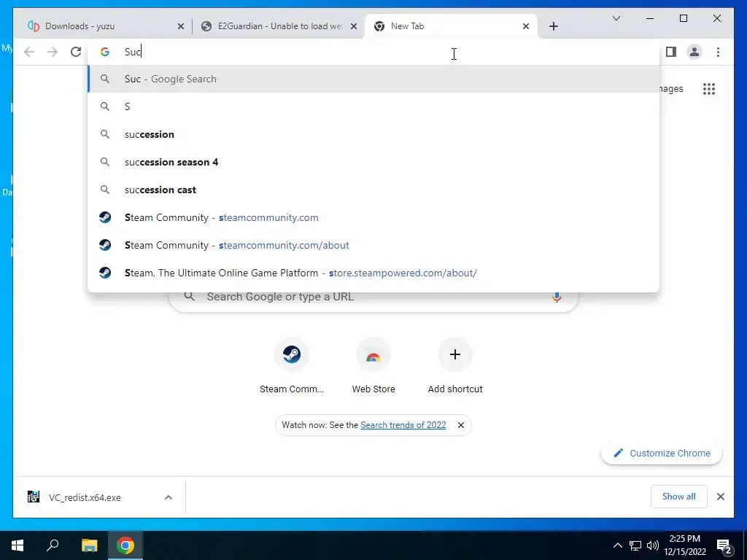Start voice search with the microphone icon

557,297
